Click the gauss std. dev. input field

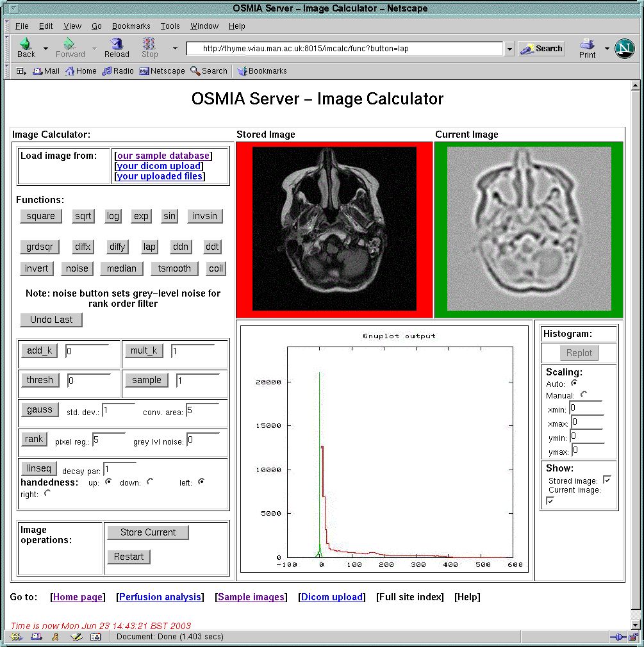coord(119,410)
